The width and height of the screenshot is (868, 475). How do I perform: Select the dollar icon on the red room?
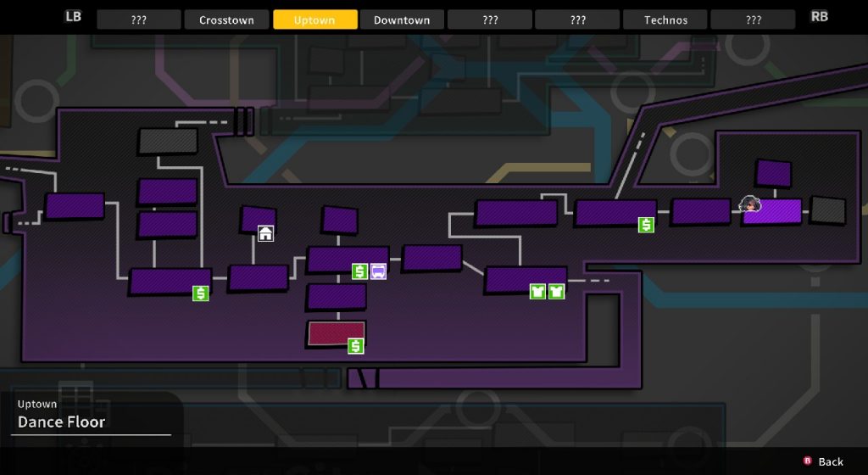click(x=356, y=345)
